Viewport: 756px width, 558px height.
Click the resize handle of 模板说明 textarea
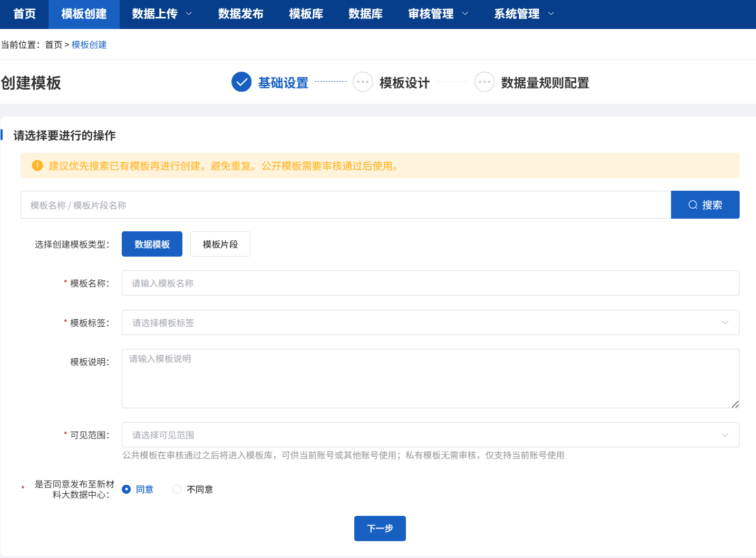(735, 404)
